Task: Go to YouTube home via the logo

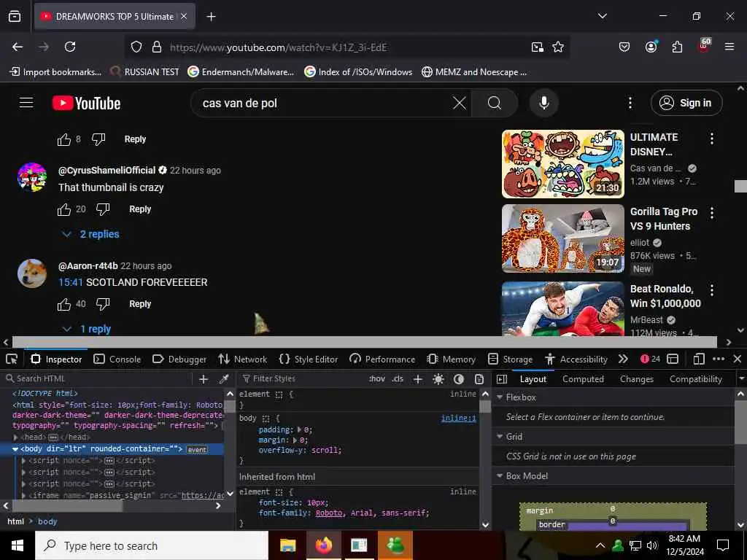Action: click(x=86, y=103)
